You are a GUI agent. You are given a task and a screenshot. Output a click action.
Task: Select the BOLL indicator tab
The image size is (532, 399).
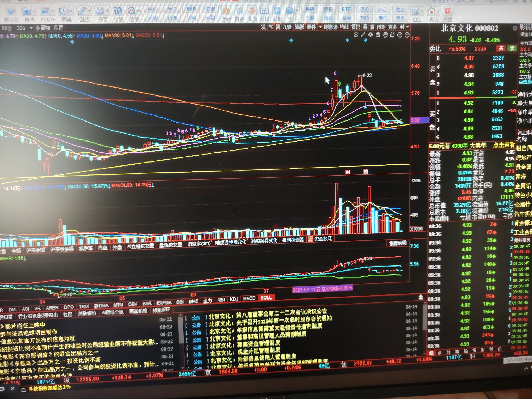266,298
